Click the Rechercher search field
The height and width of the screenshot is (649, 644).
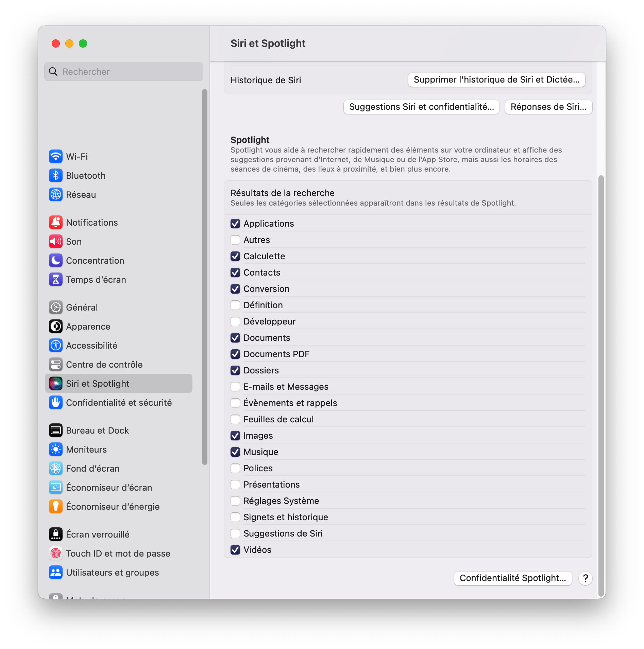[x=124, y=71]
